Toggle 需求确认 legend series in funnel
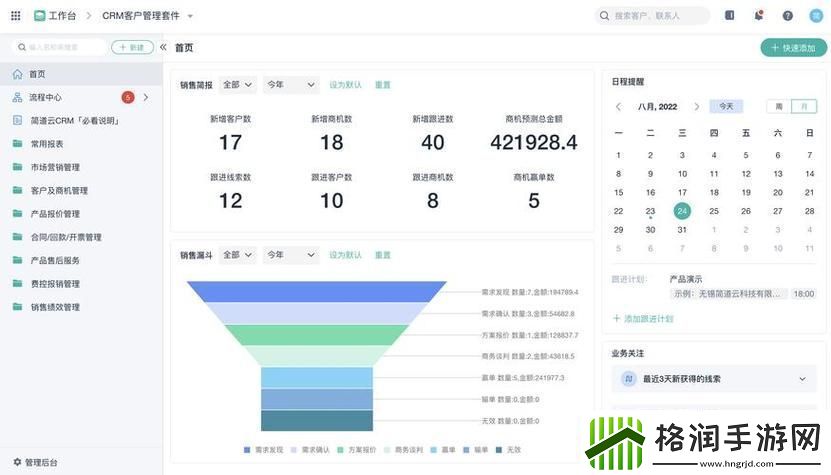The image size is (831, 475). click(x=310, y=450)
